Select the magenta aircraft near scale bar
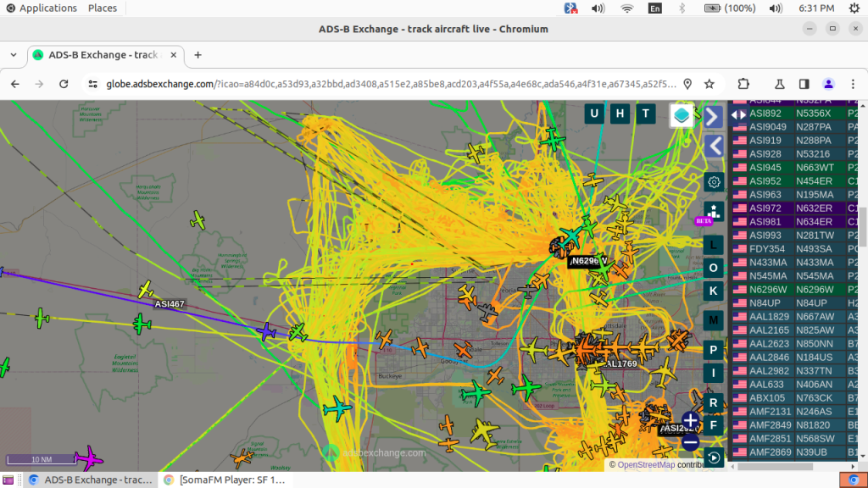The height and width of the screenshot is (488, 868). pyautogui.click(x=88, y=458)
